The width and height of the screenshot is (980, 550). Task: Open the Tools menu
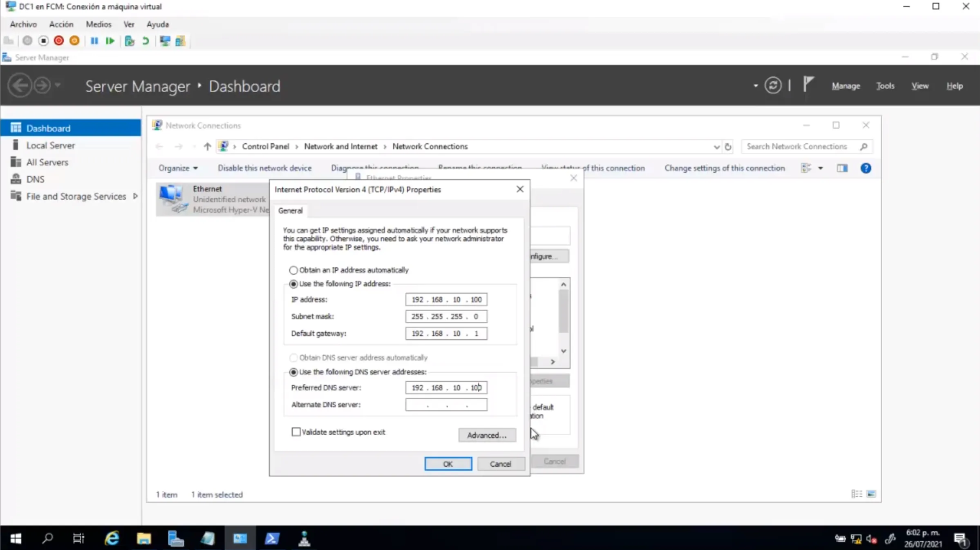click(x=885, y=86)
